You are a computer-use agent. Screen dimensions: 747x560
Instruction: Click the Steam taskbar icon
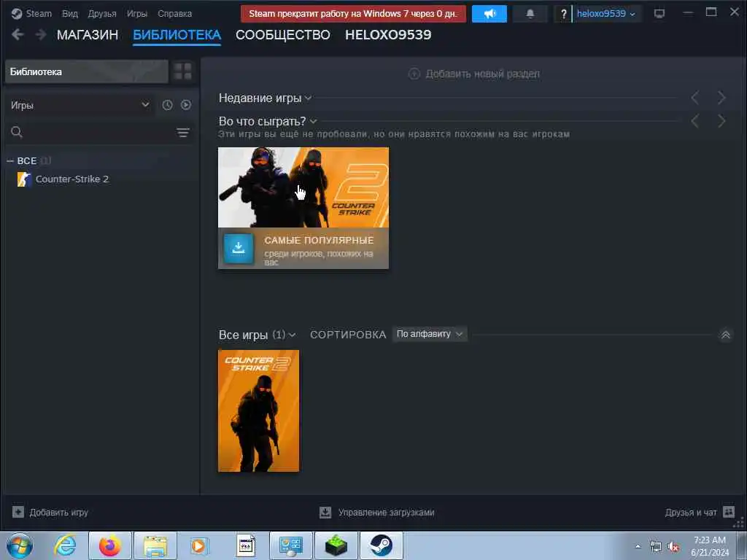click(382, 545)
